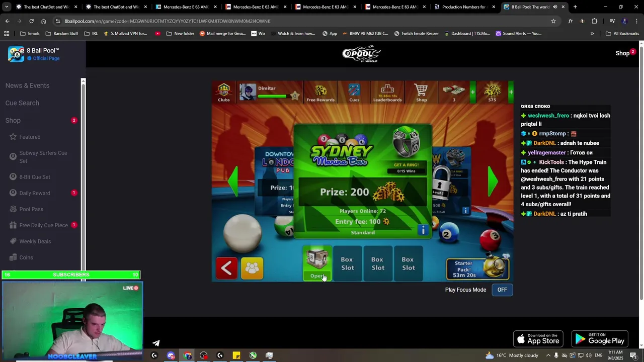Image resolution: width=644 pixels, height=362 pixels.
Task: Open Chrome apps grid icon
Action: coord(7,34)
